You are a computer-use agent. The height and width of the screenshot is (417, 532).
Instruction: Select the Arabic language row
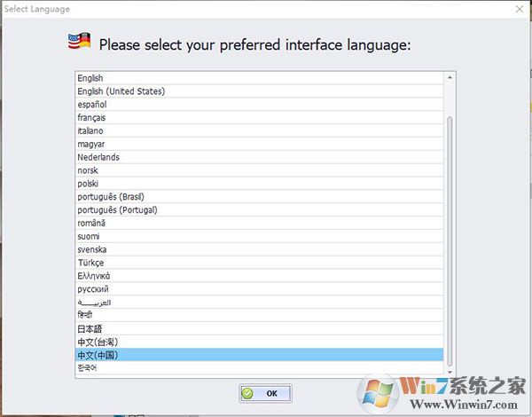point(259,303)
